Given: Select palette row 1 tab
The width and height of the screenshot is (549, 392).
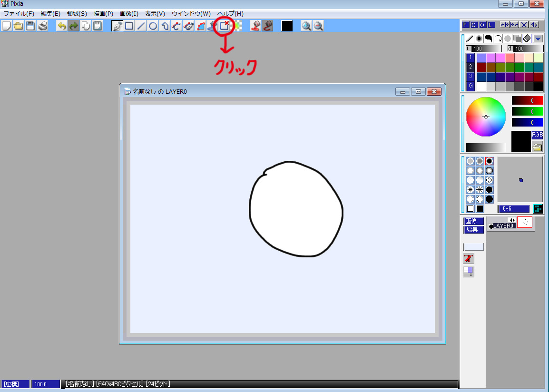Looking at the screenshot, I should click(x=470, y=57).
